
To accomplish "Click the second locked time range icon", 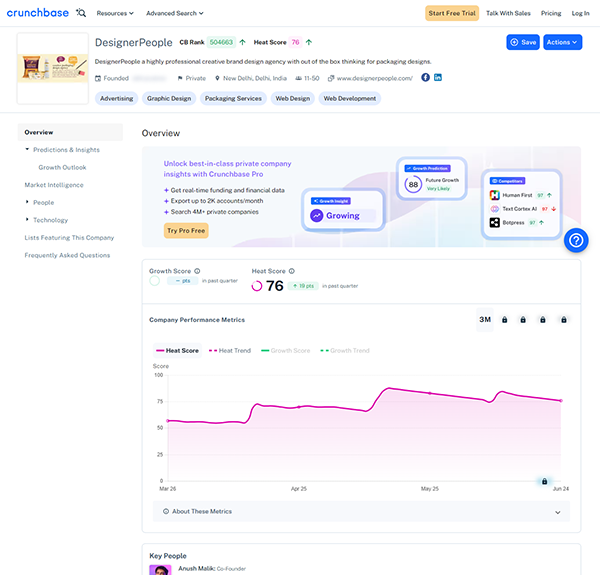I will (x=523, y=319).
